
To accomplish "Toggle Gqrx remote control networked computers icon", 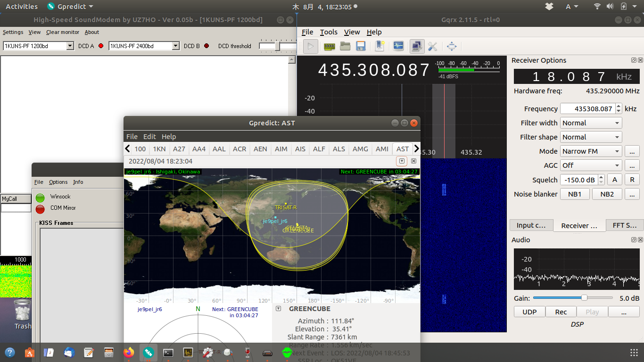I will [x=417, y=46].
